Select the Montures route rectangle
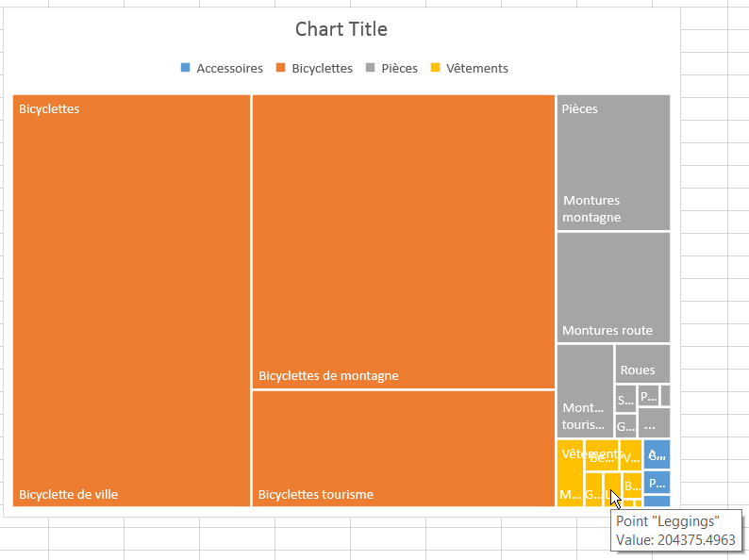The height and width of the screenshot is (560, 749). click(613, 287)
